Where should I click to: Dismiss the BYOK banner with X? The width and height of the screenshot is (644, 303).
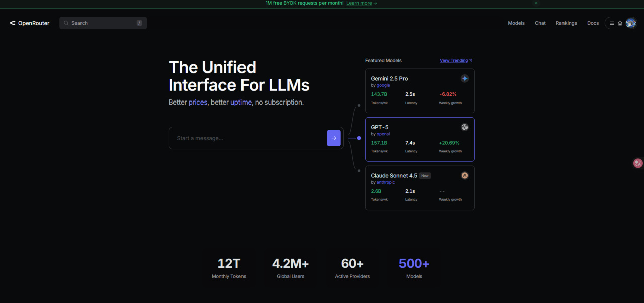536,3
